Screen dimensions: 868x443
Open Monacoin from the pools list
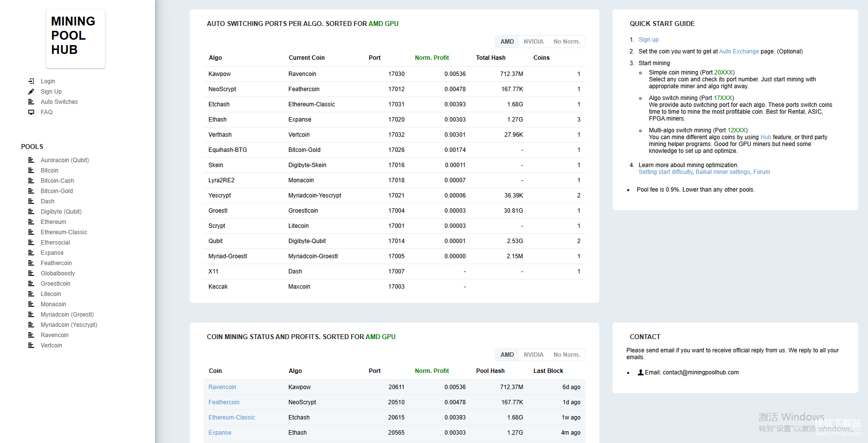coord(53,304)
